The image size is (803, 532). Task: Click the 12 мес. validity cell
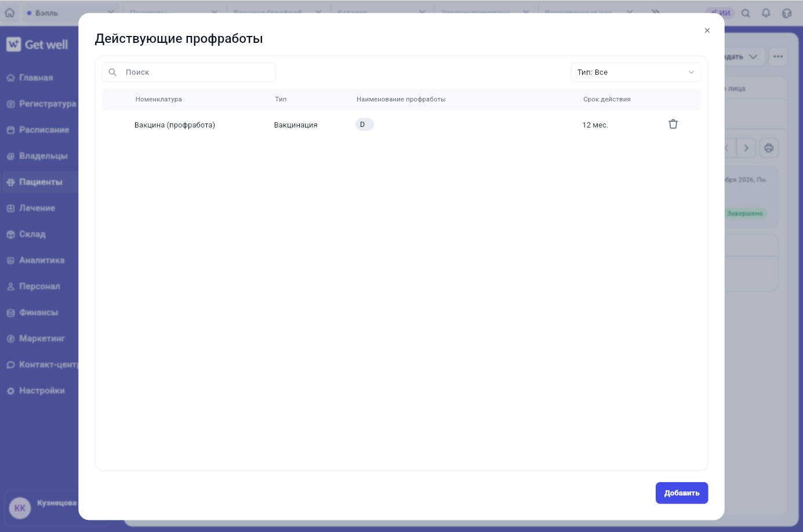595,125
